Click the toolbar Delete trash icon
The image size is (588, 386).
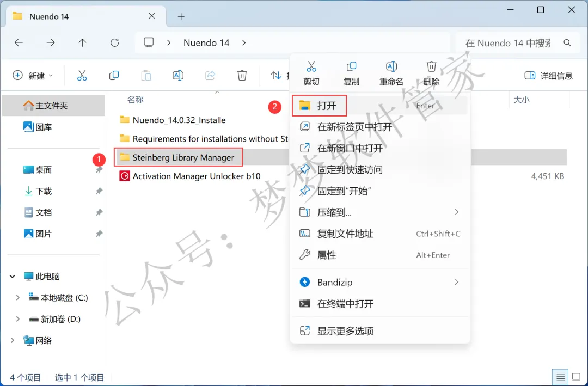click(242, 75)
